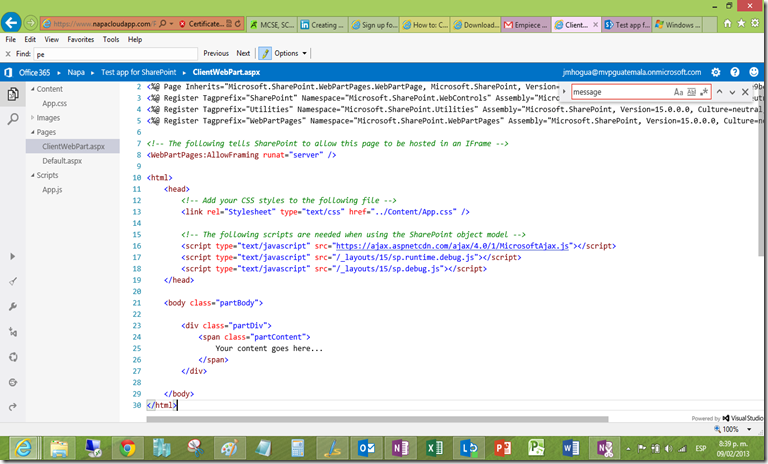The height and width of the screenshot is (464, 768).
Task: Run the project with the play icon
Action: tap(12, 256)
